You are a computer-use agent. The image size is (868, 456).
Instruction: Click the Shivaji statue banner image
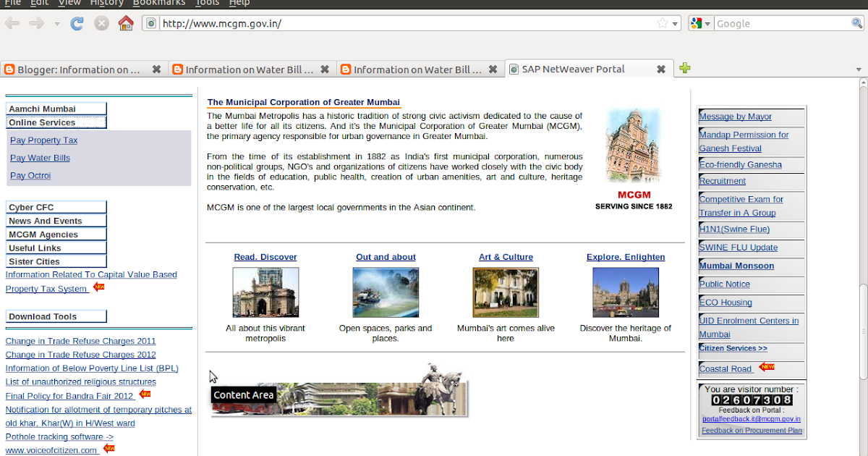pyautogui.click(x=339, y=391)
